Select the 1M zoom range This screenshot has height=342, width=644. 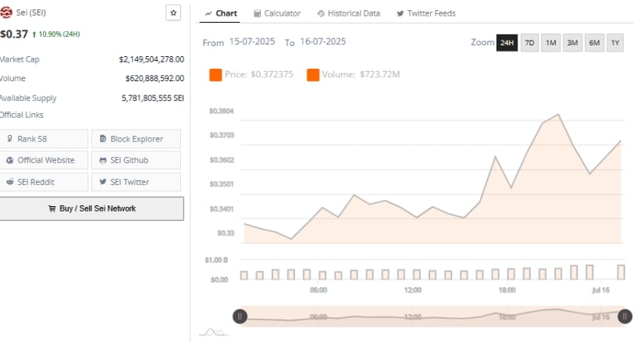[551, 43]
